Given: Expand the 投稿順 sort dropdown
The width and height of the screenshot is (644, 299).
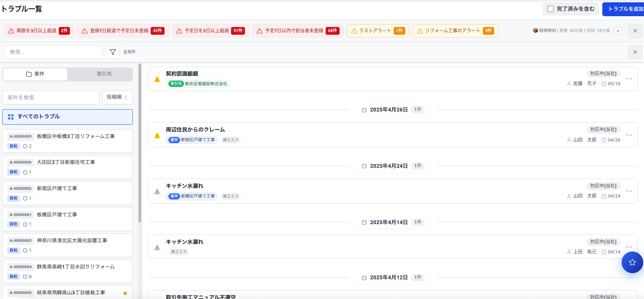Looking at the screenshot, I should coord(117,97).
